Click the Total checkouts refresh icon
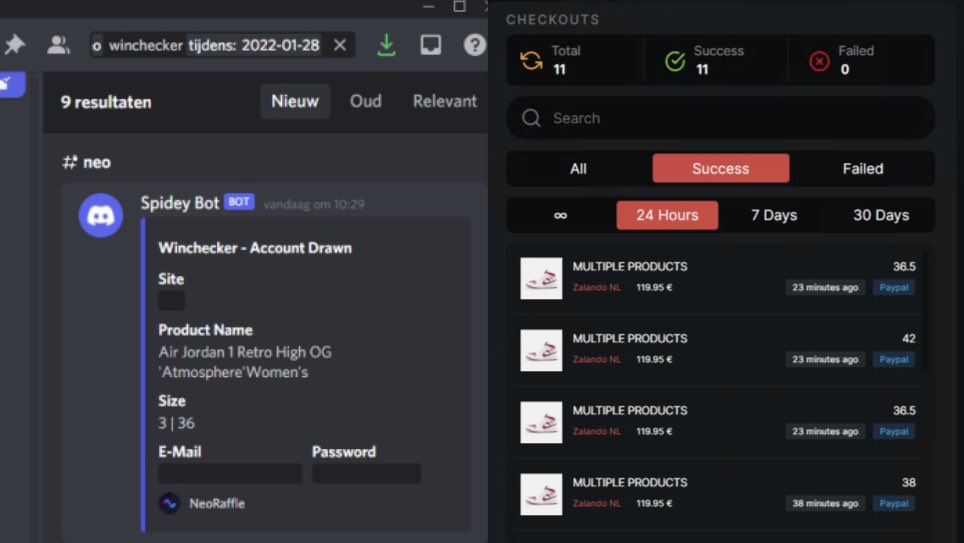The height and width of the screenshot is (543, 964). pyautogui.click(x=531, y=60)
